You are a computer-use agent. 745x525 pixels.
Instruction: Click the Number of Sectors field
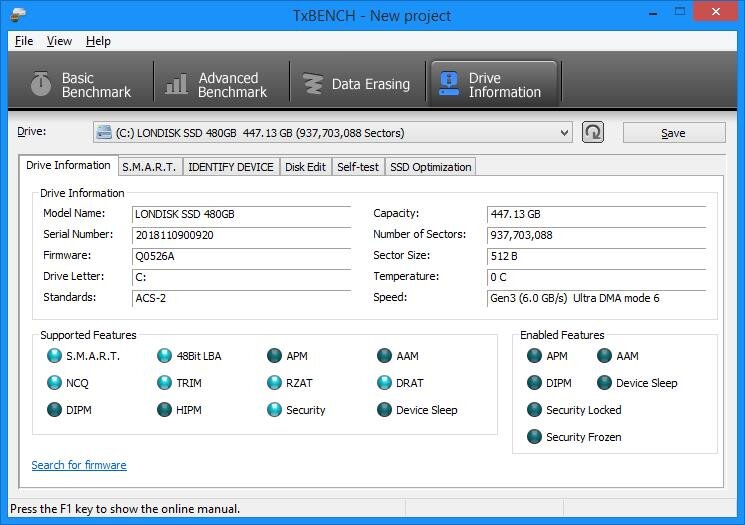pyautogui.click(x=597, y=235)
